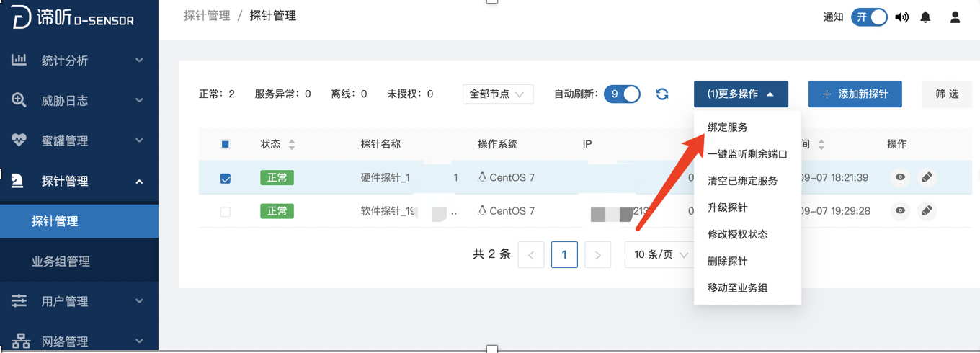Click the edit pencil icon for 软件探针 row
Viewport: 980px width, 353px height.
pos(927,211)
